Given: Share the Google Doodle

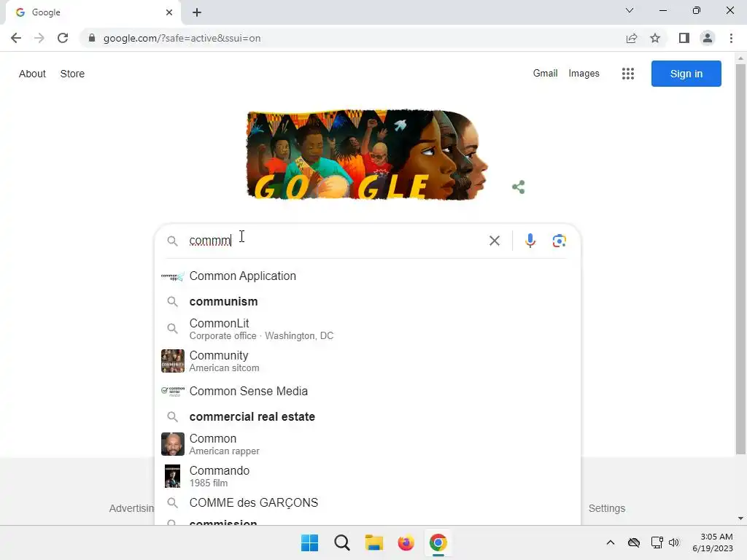Looking at the screenshot, I should tap(519, 187).
